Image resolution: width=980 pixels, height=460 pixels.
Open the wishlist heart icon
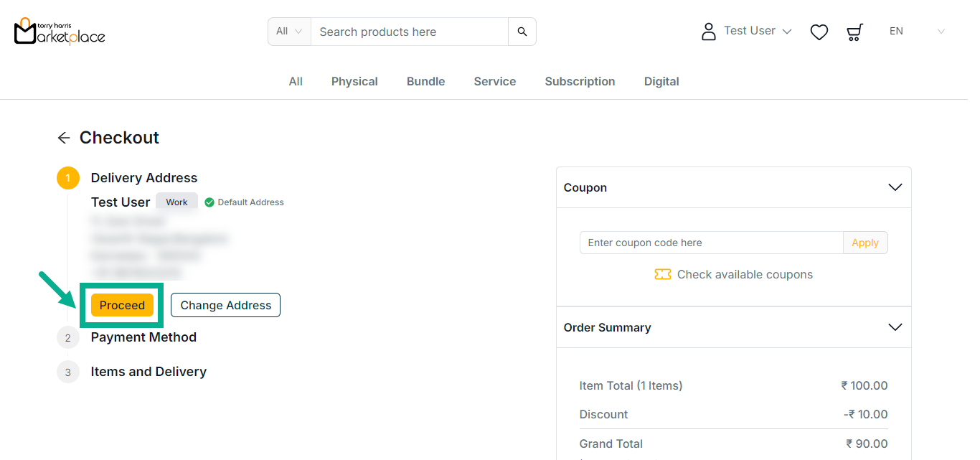[x=819, y=32]
